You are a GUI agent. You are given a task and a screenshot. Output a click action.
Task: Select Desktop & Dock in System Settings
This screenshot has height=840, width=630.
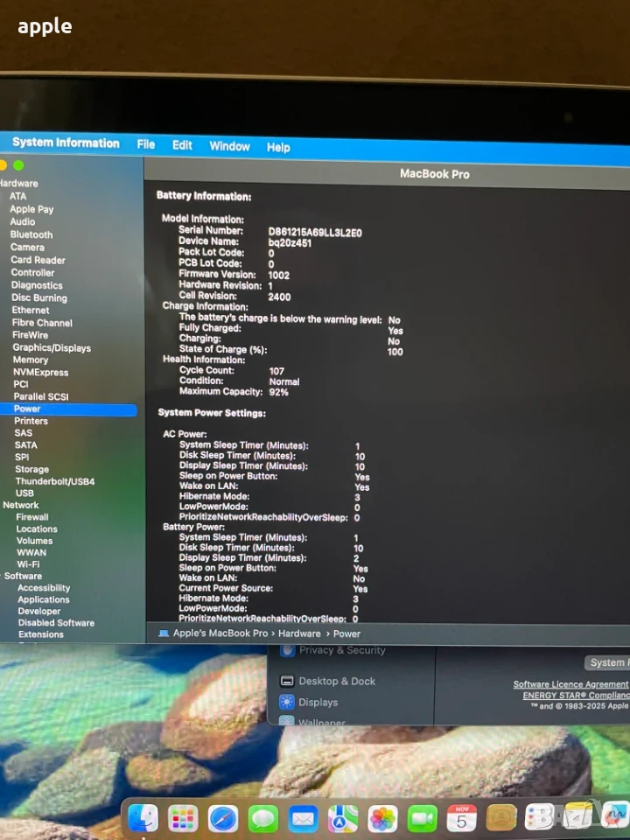336,682
